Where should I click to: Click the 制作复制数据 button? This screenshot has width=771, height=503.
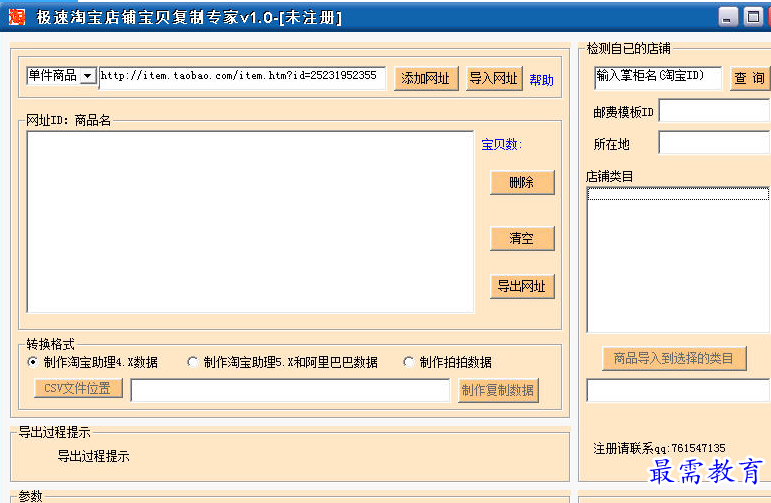coord(498,390)
